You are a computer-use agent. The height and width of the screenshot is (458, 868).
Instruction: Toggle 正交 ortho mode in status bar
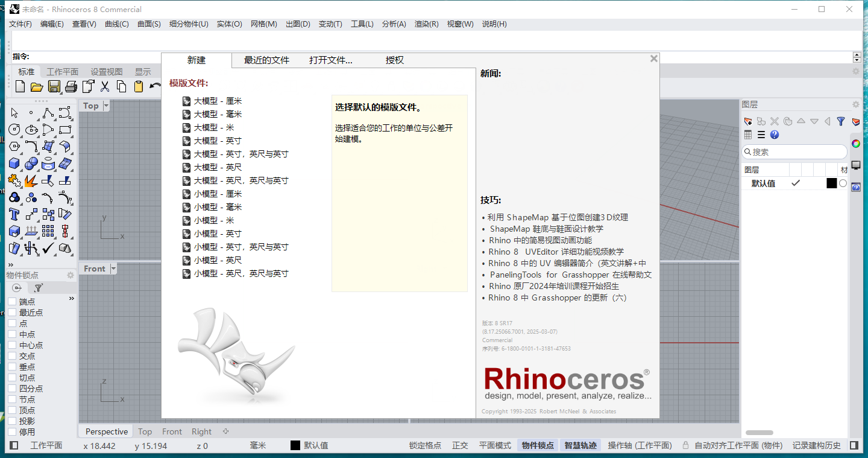[460, 445]
